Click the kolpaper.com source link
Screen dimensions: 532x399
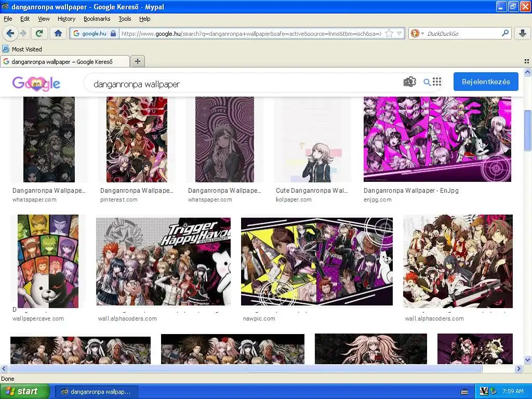click(294, 199)
